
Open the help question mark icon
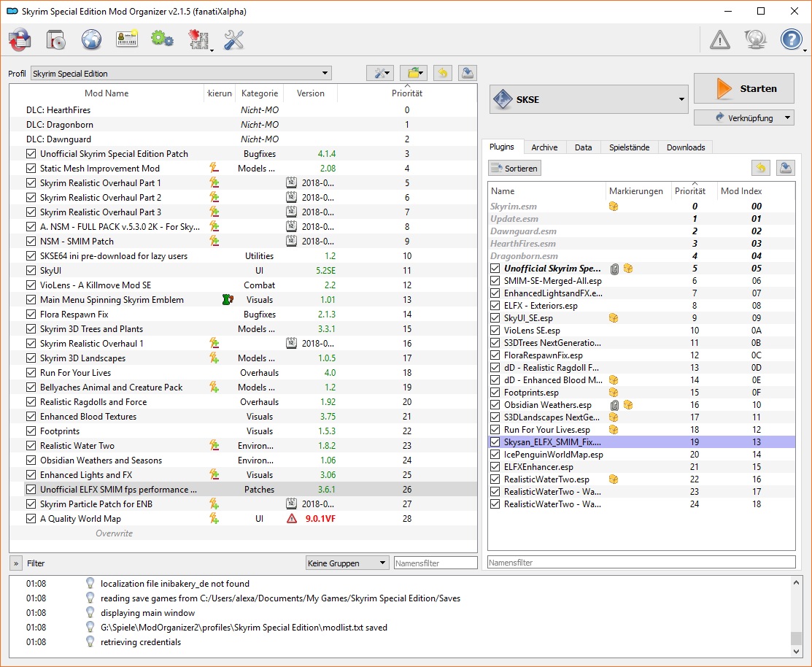click(x=792, y=40)
